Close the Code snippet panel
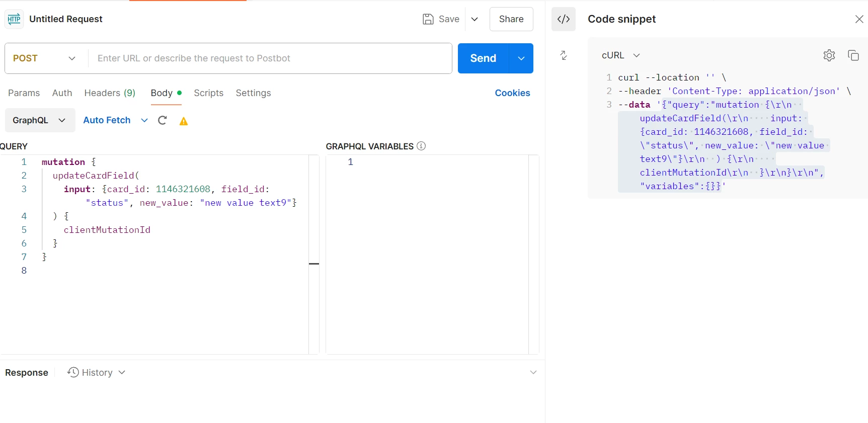The width and height of the screenshot is (868, 423). [859, 19]
